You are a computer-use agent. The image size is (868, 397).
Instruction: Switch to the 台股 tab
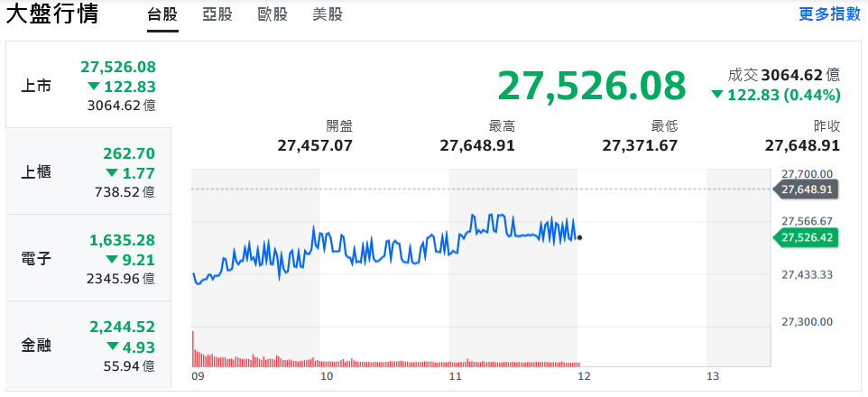click(x=162, y=15)
